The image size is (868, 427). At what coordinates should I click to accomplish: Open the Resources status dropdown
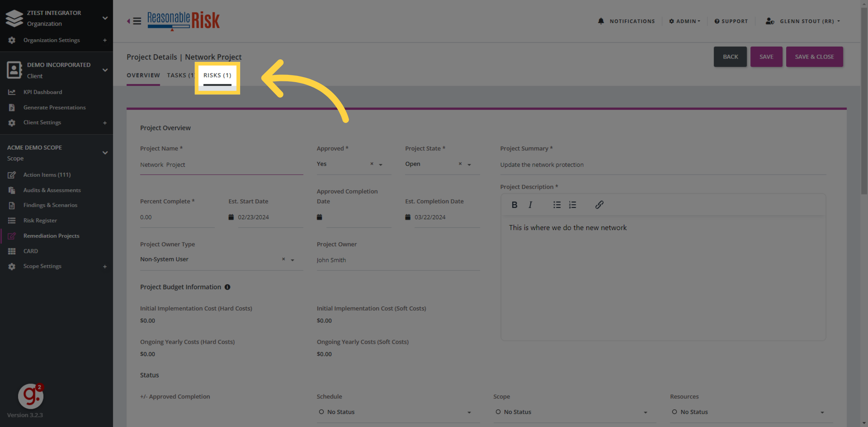[x=751, y=412]
